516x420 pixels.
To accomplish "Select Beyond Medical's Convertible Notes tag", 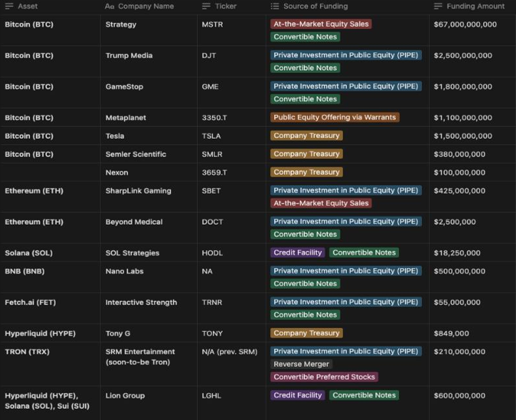I will (305, 235).
